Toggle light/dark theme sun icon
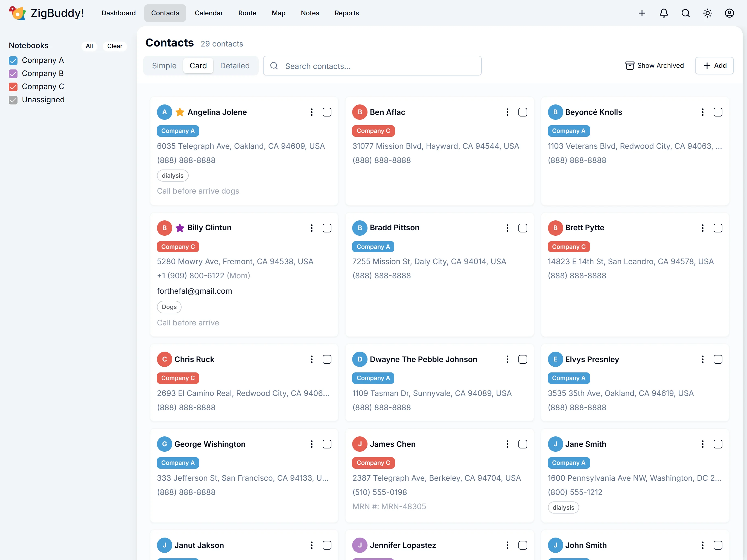 pos(707,13)
